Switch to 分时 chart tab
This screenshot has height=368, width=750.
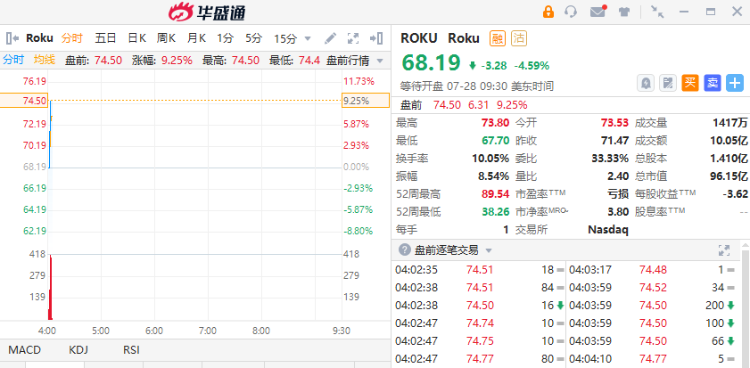click(72, 38)
